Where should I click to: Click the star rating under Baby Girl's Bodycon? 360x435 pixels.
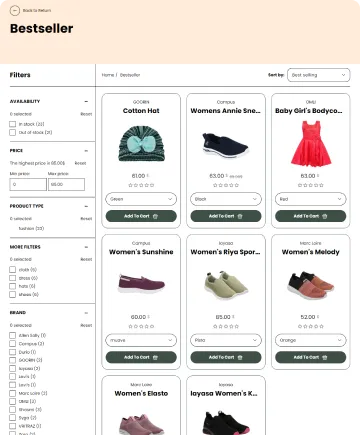[x=311, y=185]
